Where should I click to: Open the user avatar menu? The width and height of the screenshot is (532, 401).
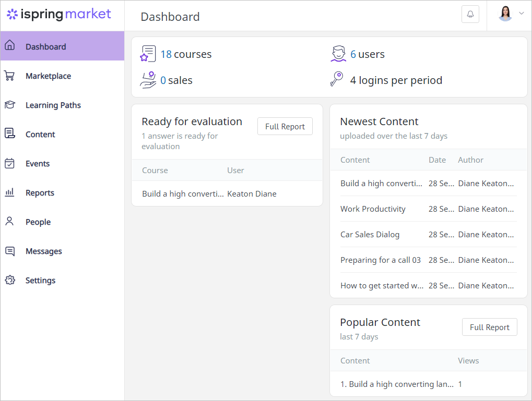point(505,14)
